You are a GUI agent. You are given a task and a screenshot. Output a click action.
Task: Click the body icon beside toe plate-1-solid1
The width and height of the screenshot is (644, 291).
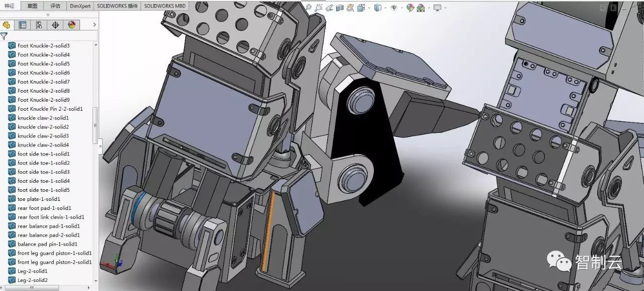(x=12, y=199)
